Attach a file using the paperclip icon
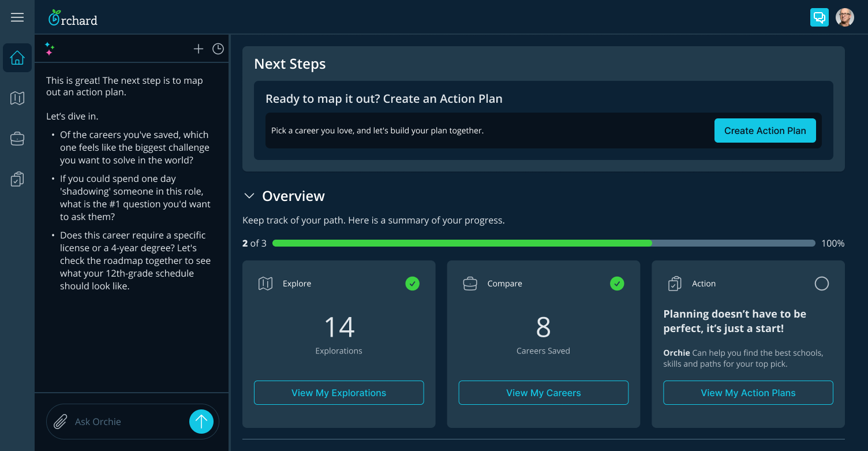 click(x=60, y=422)
